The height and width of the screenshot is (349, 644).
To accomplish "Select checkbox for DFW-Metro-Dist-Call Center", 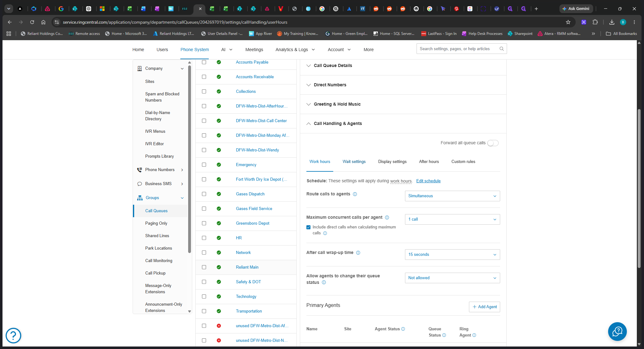I will click(x=204, y=121).
